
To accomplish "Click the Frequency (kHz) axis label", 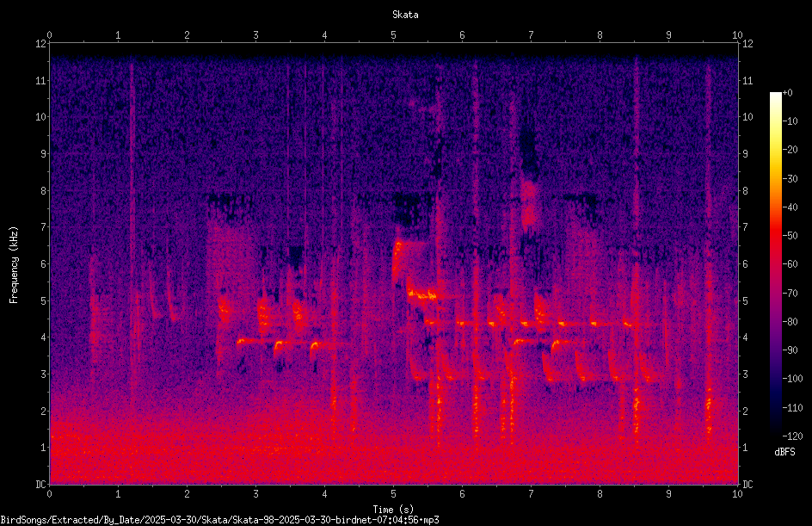I will point(14,265).
